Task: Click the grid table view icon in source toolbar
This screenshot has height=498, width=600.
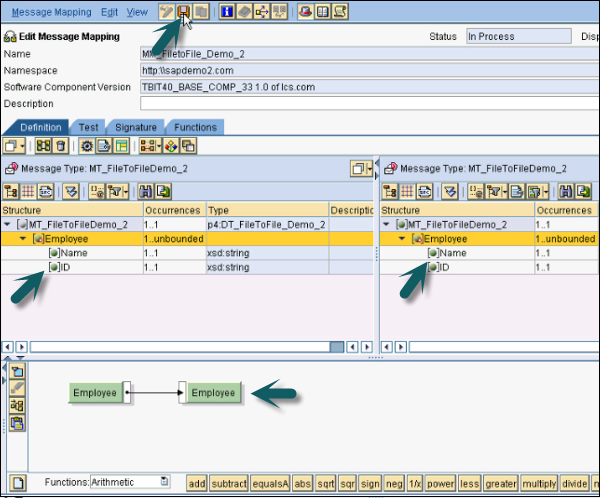Action: (x=28, y=191)
